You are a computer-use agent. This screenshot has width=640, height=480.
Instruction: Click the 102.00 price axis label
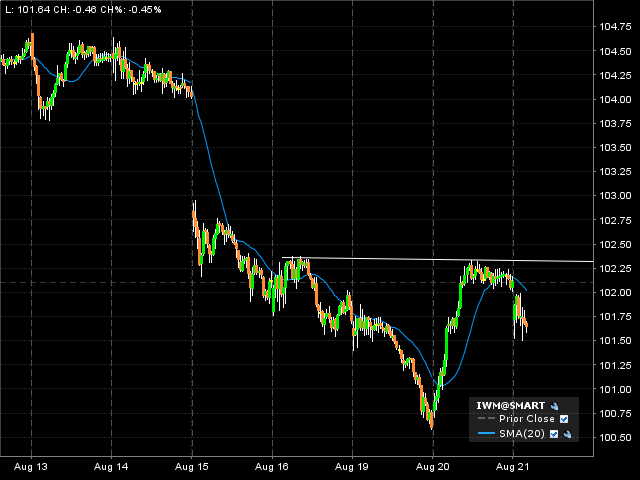click(615, 293)
